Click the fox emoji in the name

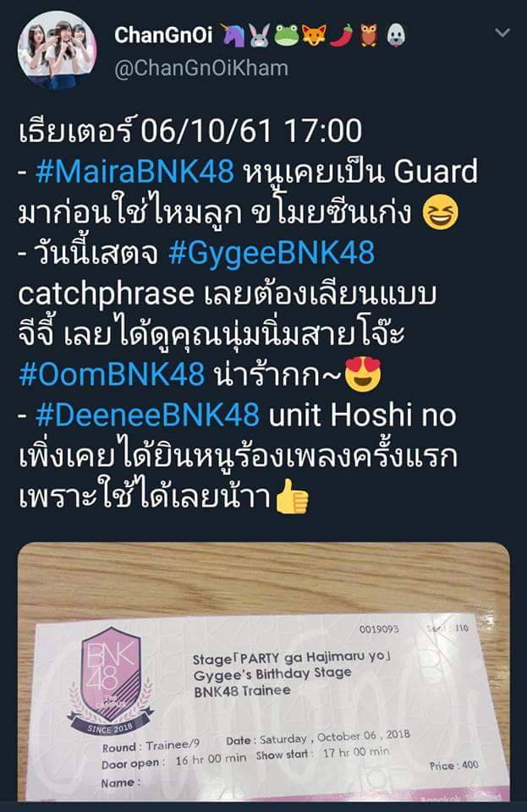click(314, 36)
